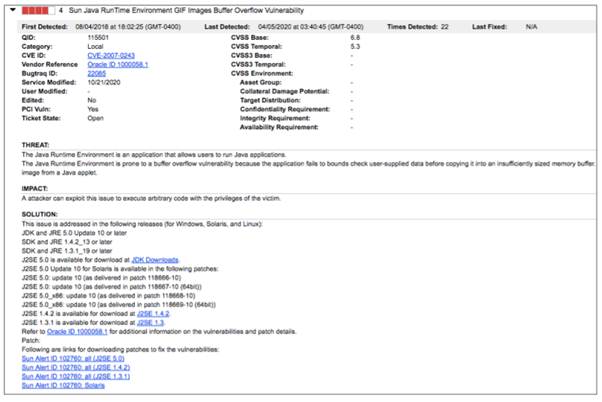The width and height of the screenshot is (602, 402).
Task: Select the PCI Vuln value Yes
Action: [93, 109]
